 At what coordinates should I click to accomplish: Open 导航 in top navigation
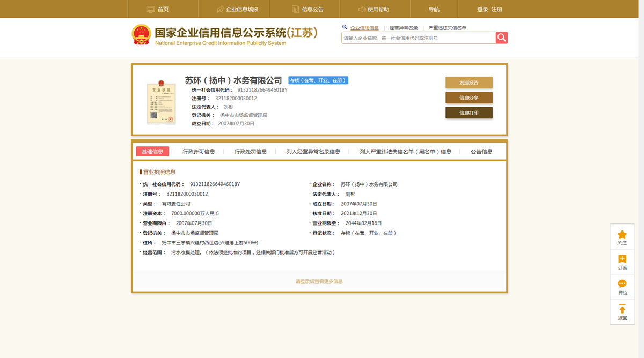pos(434,9)
